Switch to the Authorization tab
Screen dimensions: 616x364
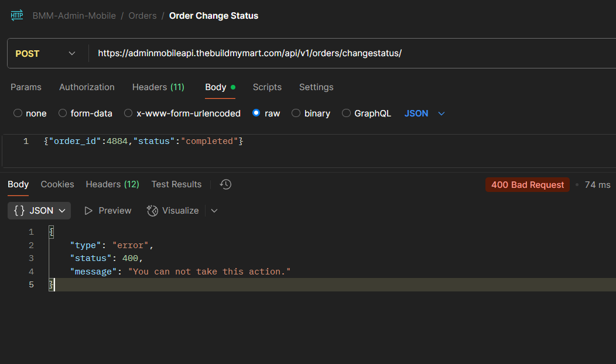[x=87, y=87]
